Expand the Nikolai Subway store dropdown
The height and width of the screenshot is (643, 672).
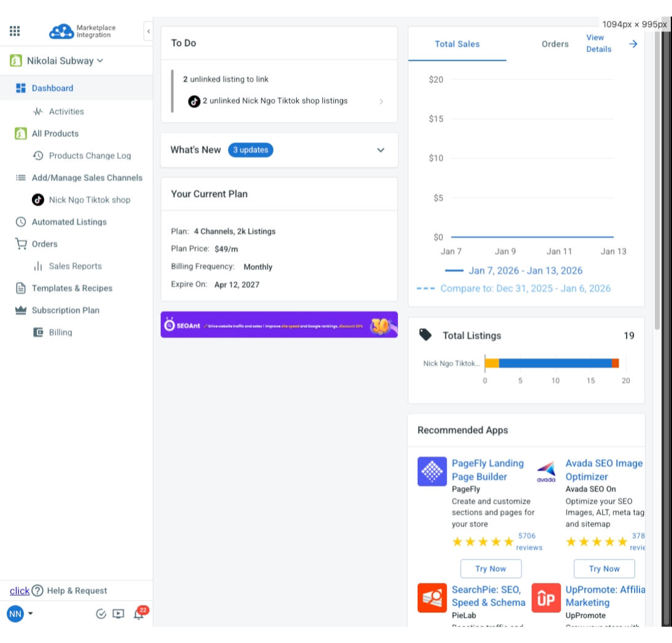(100, 61)
